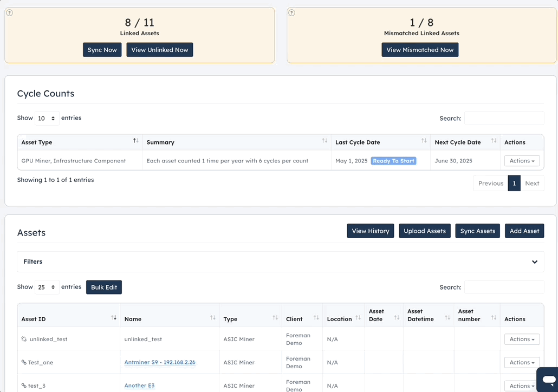Click the unlinked icon beside unlinked_test
The image size is (558, 392).
click(x=24, y=339)
